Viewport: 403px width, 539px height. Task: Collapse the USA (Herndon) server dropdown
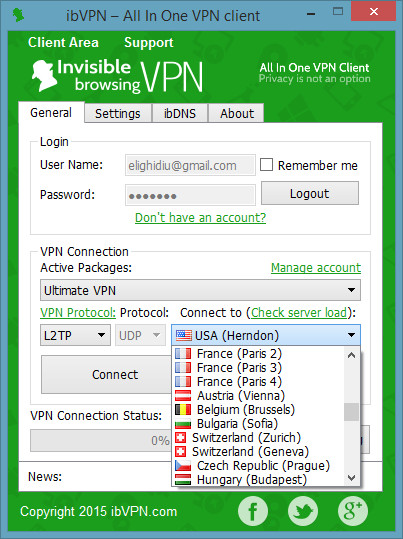[266, 335]
